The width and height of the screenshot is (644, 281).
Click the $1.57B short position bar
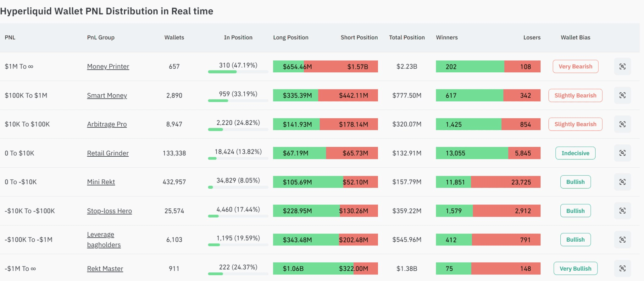[x=341, y=66]
